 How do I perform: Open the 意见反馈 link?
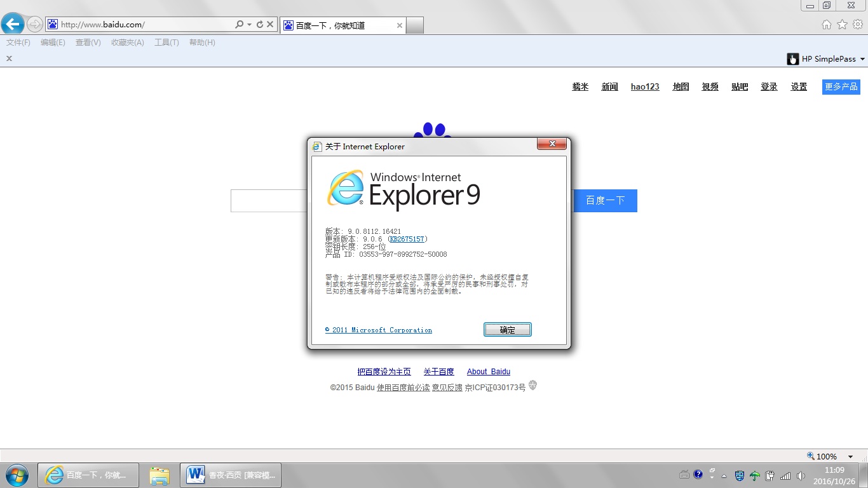pyautogui.click(x=447, y=387)
